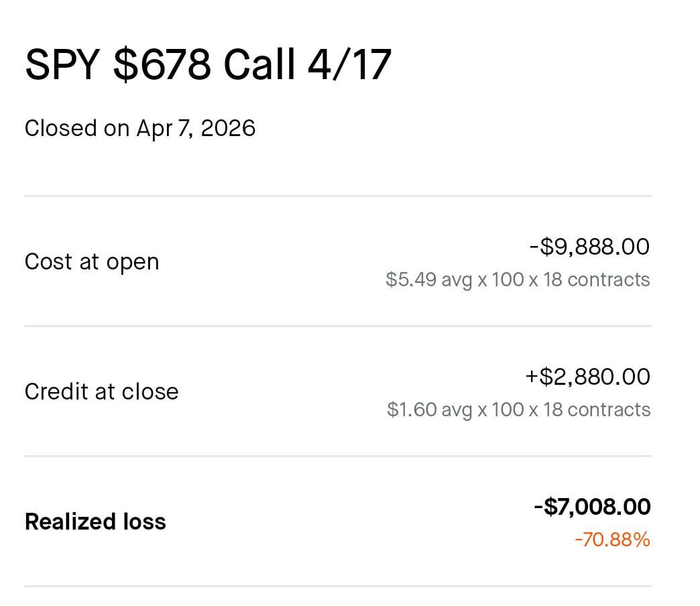This screenshot has width=700, height=606.
Task: Select 18 contracts under the credit amount
Action: tap(596, 410)
